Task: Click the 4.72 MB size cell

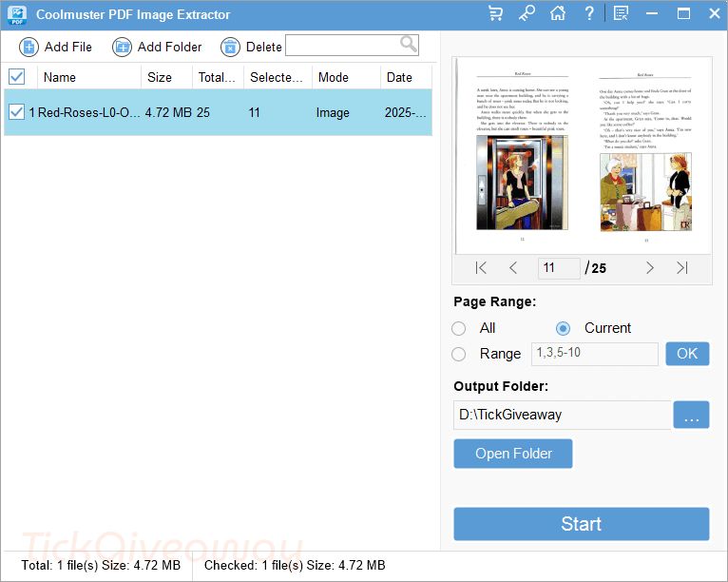Action: click(x=168, y=112)
